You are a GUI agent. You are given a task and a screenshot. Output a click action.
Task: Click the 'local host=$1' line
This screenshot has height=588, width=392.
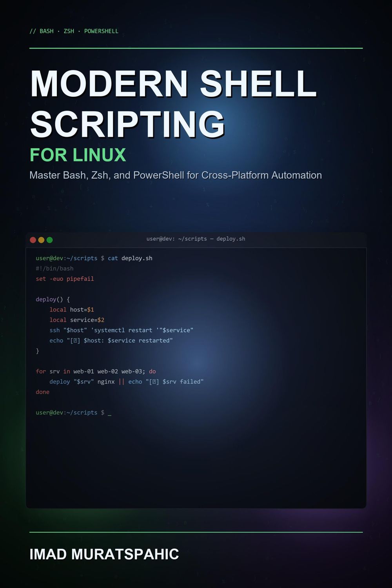pos(72,310)
